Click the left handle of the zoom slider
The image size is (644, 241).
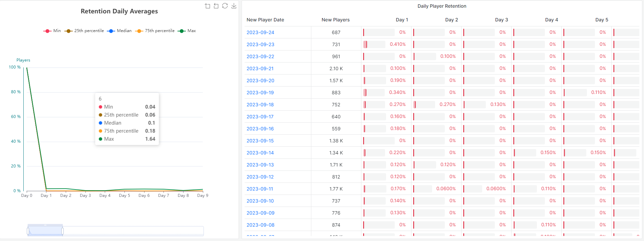pyautogui.click(x=28, y=231)
